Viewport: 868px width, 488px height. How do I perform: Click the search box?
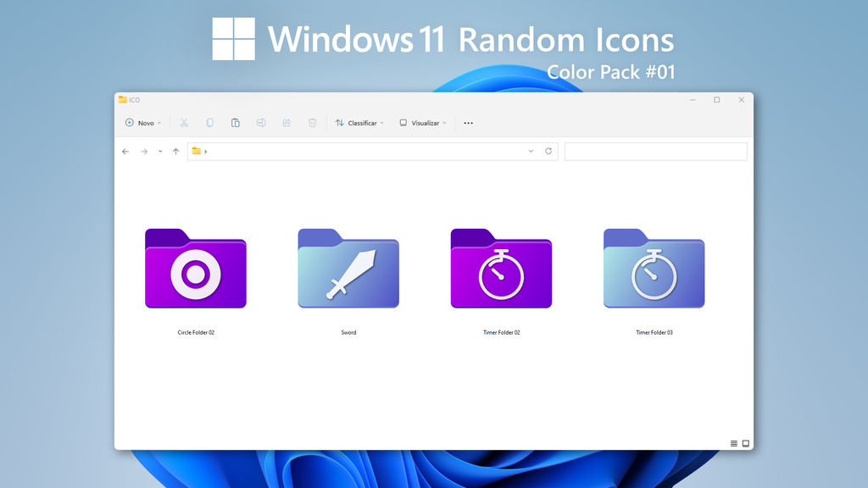655,151
